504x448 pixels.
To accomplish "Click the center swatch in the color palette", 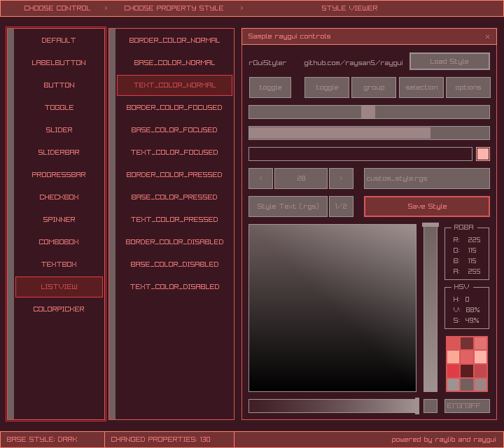I will click(467, 357).
